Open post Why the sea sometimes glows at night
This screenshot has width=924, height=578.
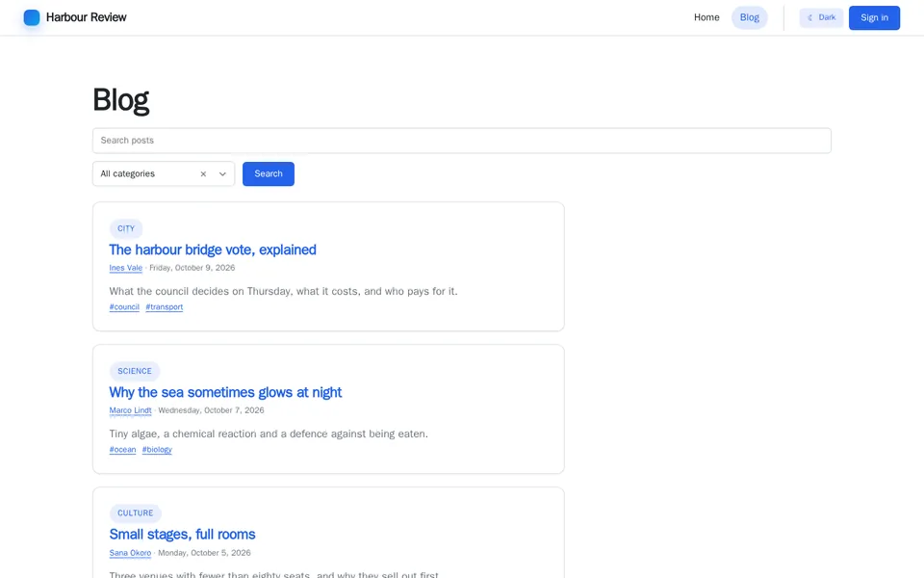(225, 392)
